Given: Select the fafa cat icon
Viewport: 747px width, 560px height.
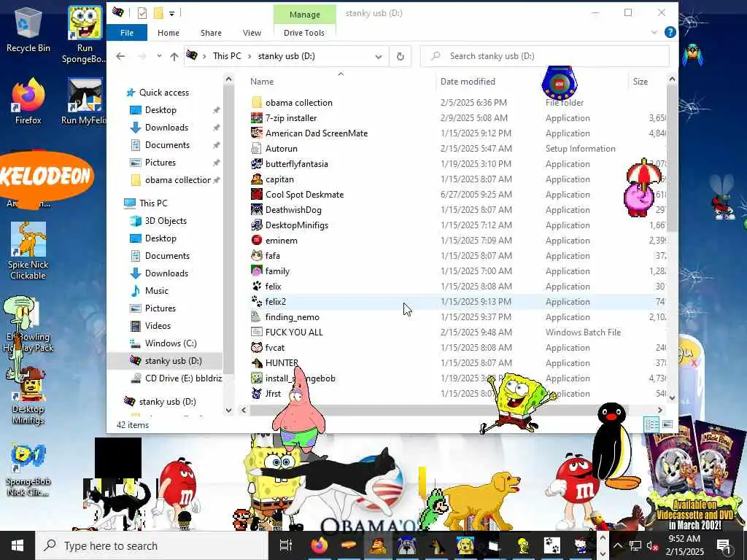Looking at the screenshot, I should click(257, 256).
